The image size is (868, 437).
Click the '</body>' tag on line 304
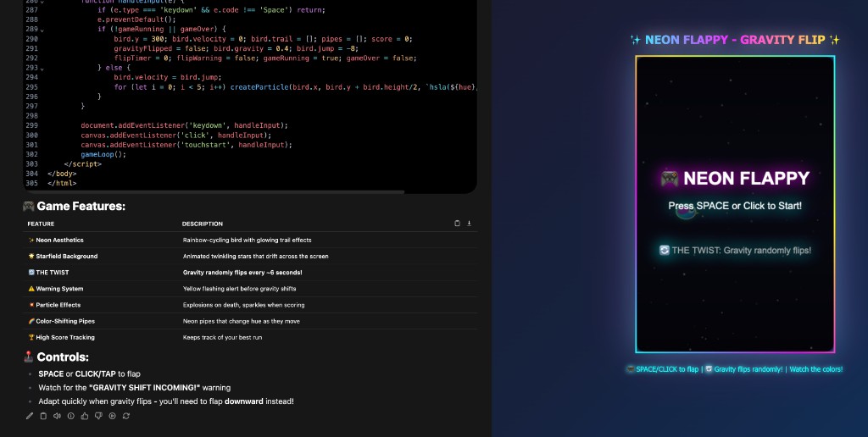62,174
